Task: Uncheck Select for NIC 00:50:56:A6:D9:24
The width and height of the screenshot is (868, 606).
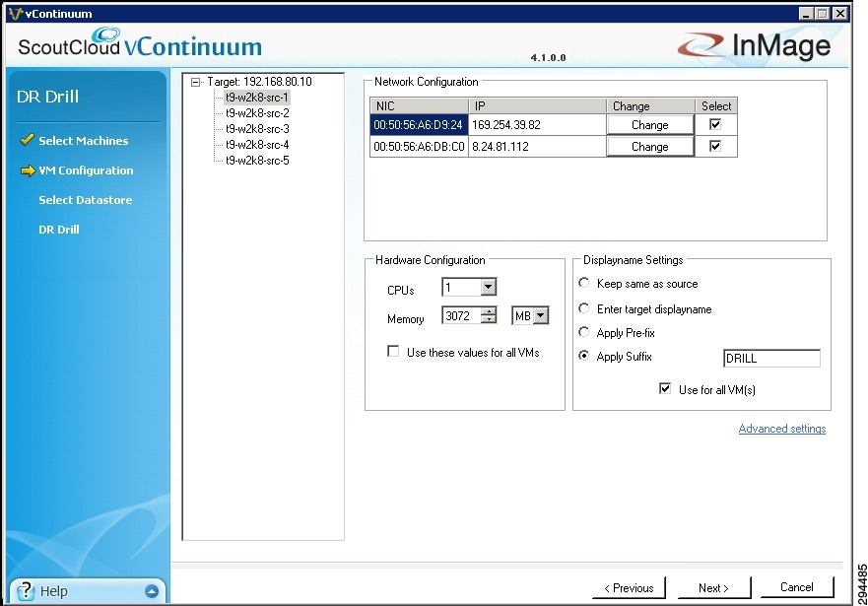Action: (715, 124)
